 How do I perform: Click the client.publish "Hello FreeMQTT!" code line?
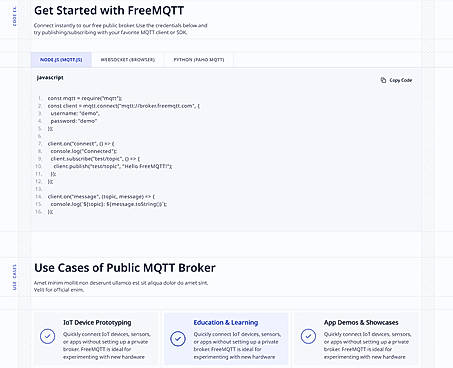pos(113,166)
